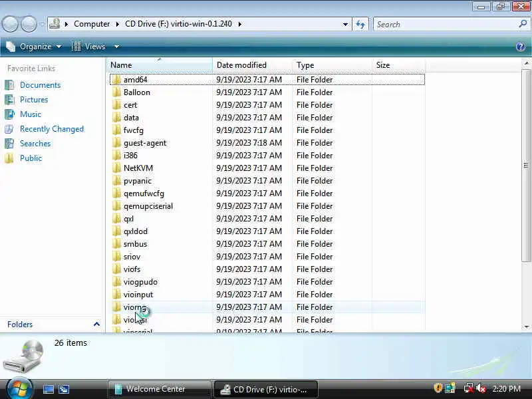The width and height of the screenshot is (532, 399).
Task: Select the pvpanic folder icon
Action: (x=116, y=181)
